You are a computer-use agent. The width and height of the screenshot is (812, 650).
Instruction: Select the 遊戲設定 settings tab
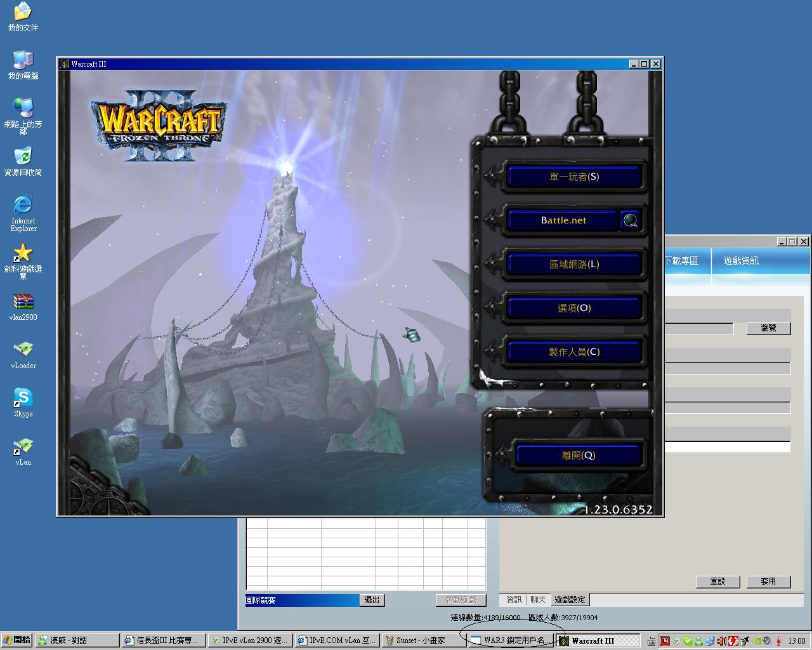tap(570, 599)
